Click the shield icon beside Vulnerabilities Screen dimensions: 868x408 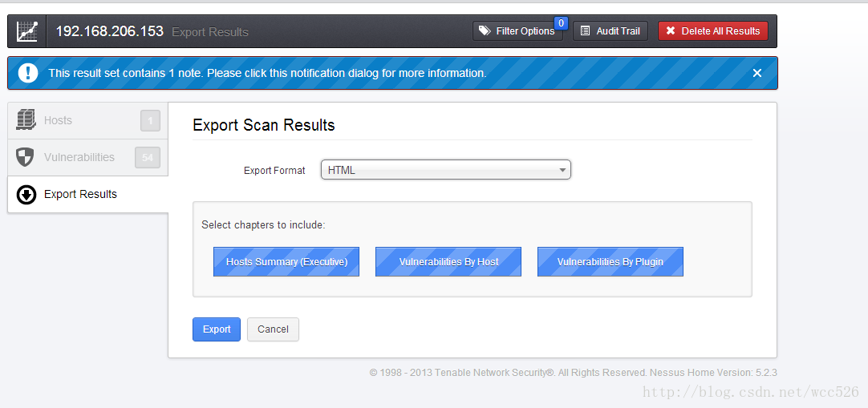[26, 157]
